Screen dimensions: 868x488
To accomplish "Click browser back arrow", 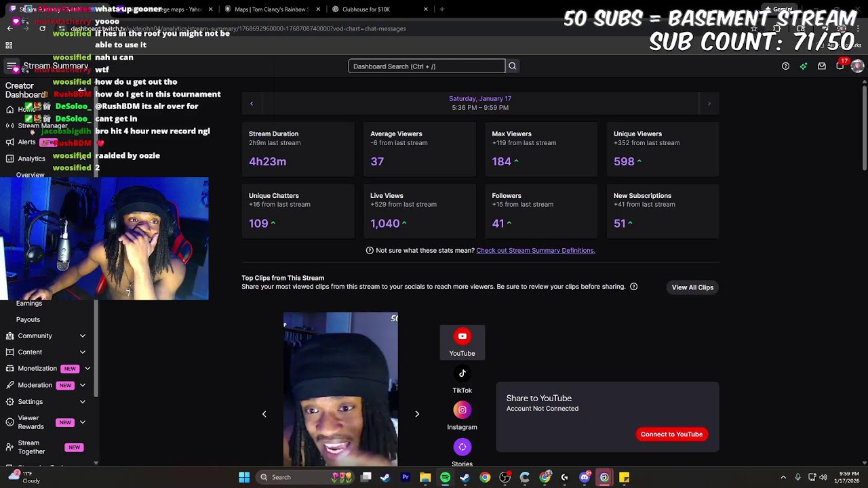I will (9, 28).
